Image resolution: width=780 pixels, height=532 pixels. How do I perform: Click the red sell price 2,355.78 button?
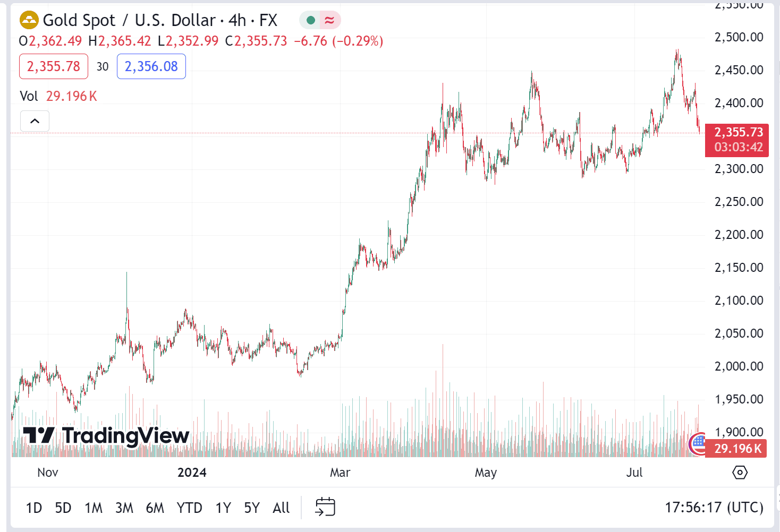[x=54, y=66]
